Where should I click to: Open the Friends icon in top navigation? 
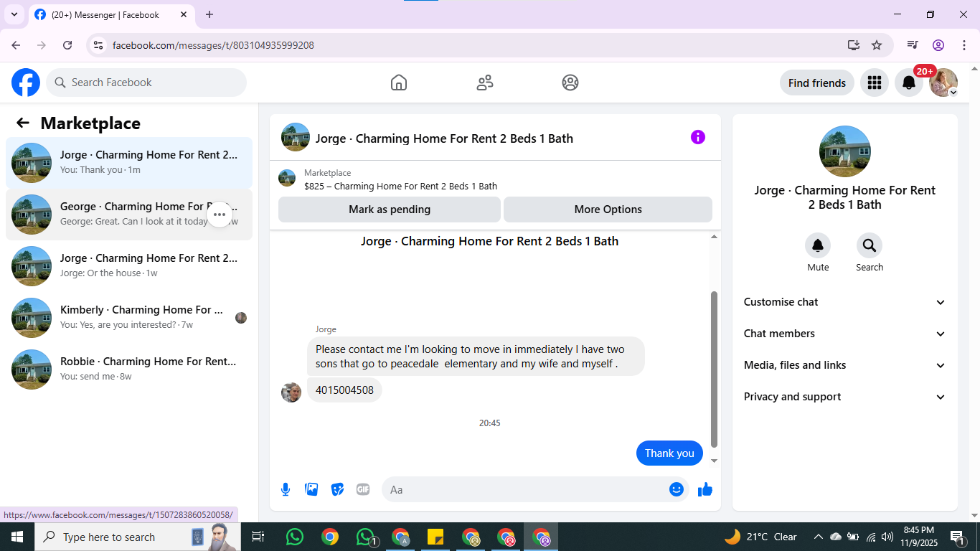485,83
